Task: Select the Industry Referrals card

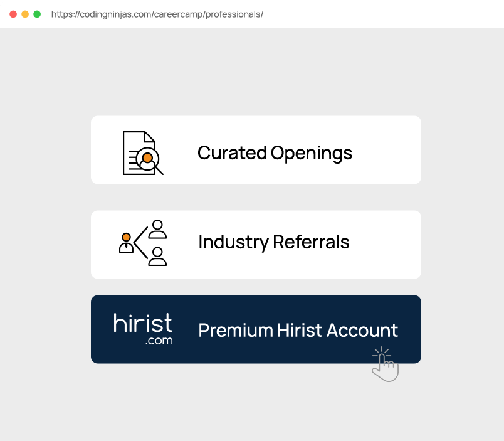Action: 256,245
